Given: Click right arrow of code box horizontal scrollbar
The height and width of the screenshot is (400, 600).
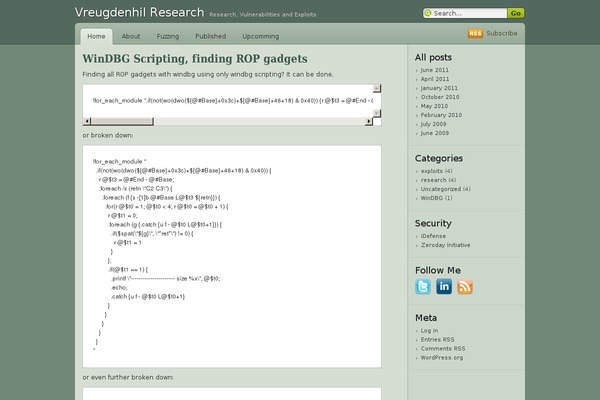Looking at the screenshot, I should click(x=368, y=121).
